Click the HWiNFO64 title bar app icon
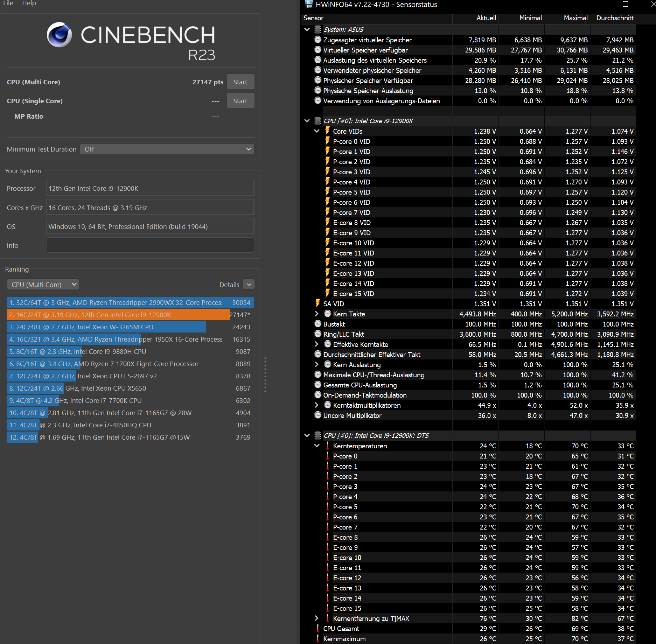The height and width of the screenshot is (644, 656). coord(309,4)
